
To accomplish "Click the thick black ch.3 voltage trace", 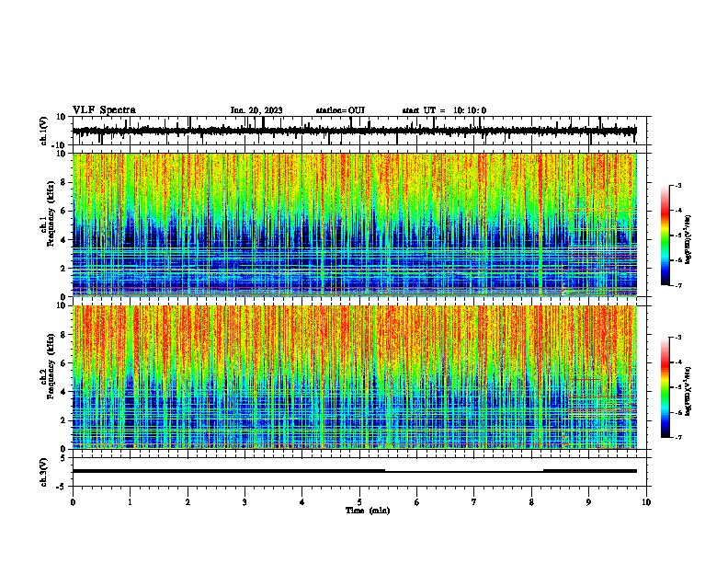I will pyautogui.click(x=354, y=471).
